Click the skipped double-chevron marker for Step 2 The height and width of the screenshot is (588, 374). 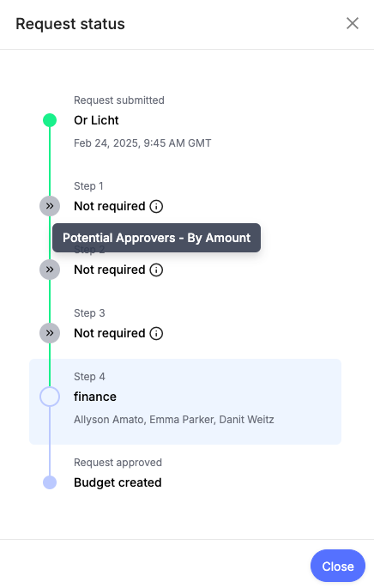coord(50,270)
